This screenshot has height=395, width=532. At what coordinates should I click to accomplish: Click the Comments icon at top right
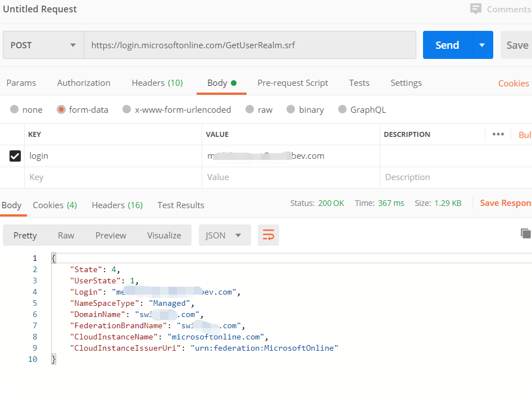476,9
